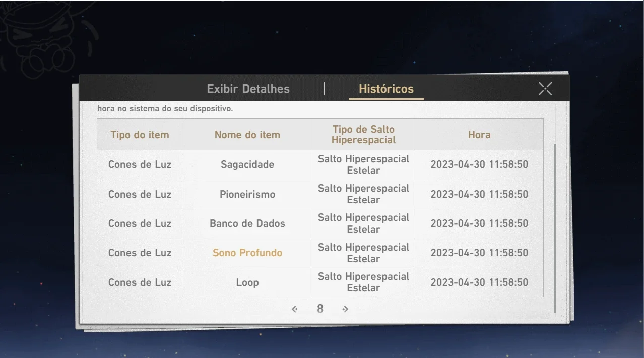Click Cones de Luz in Pioneirismo row
644x358 pixels.
[140, 194]
